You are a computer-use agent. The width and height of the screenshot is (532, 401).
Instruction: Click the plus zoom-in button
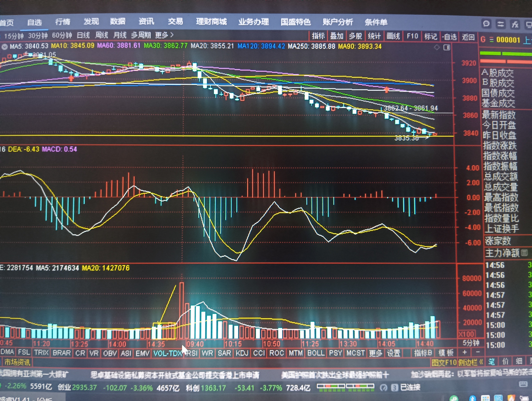[x=465, y=352]
